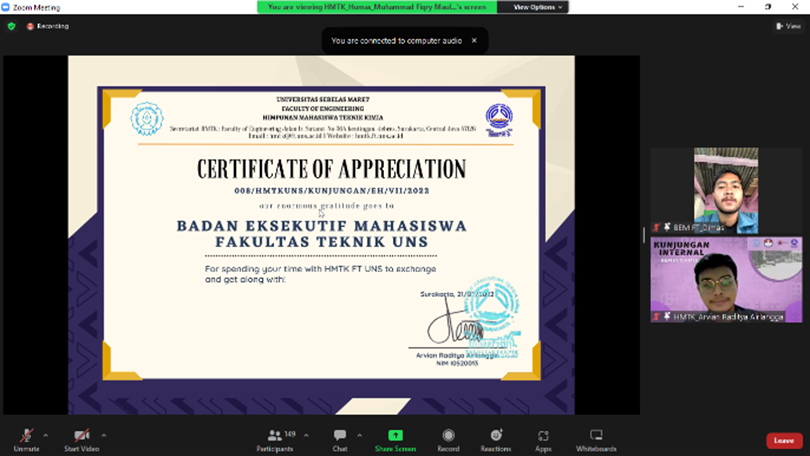810x456 pixels.
Task: Click muted mic icon on HMTK_Arvian tile
Action: pos(656,317)
